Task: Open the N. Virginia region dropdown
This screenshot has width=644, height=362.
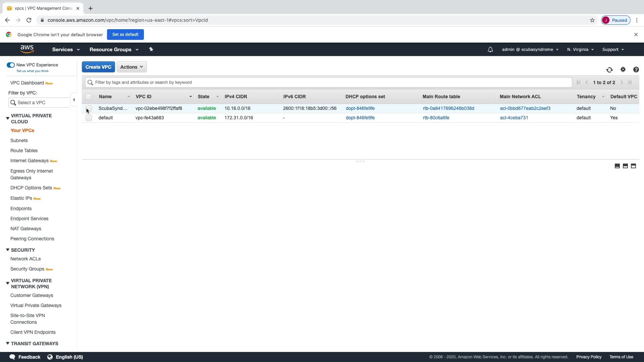Action: click(x=580, y=50)
